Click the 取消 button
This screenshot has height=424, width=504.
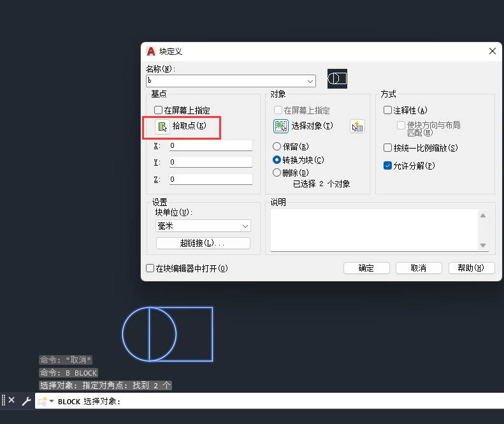click(x=419, y=268)
